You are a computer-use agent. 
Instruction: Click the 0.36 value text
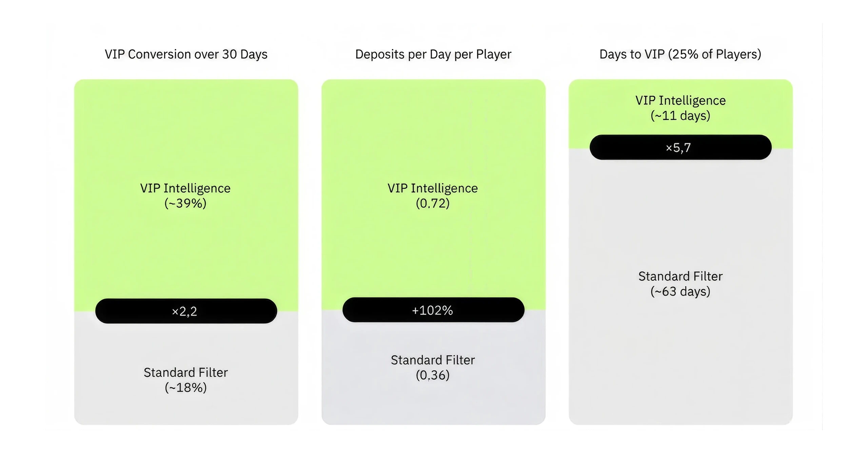pyautogui.click(x=433, y=375)
